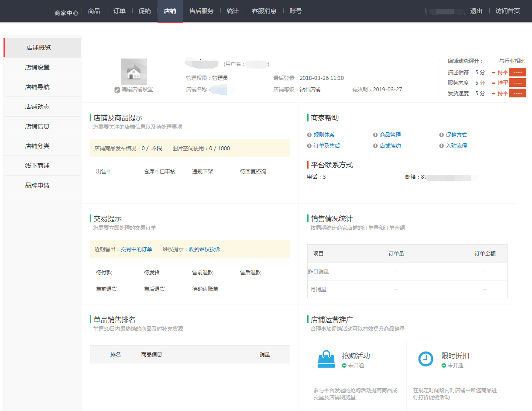Click the orange badge beside 服务态度 score
Viewport: 532px width, 411px height.
click(518, 83)
